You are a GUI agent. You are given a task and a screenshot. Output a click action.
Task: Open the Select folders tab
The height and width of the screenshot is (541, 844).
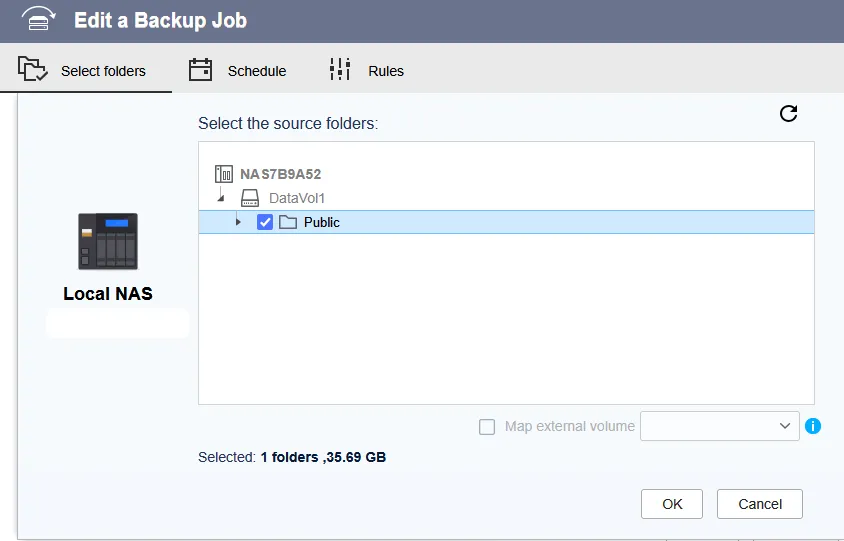(86, 71)
